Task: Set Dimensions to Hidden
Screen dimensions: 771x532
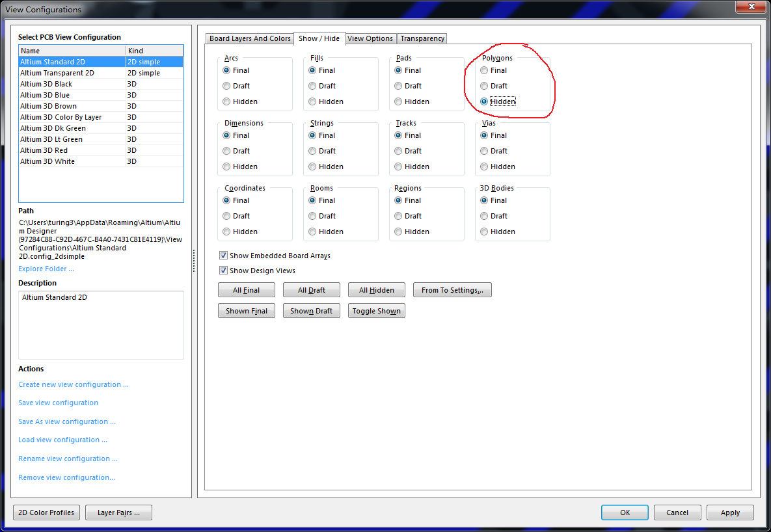Action: coord(226,166)
